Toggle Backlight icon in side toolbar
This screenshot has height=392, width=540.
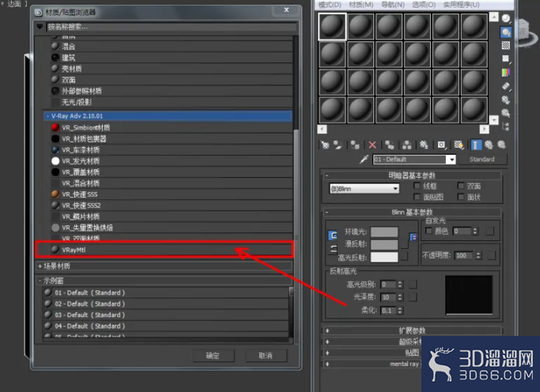[505, 32]
